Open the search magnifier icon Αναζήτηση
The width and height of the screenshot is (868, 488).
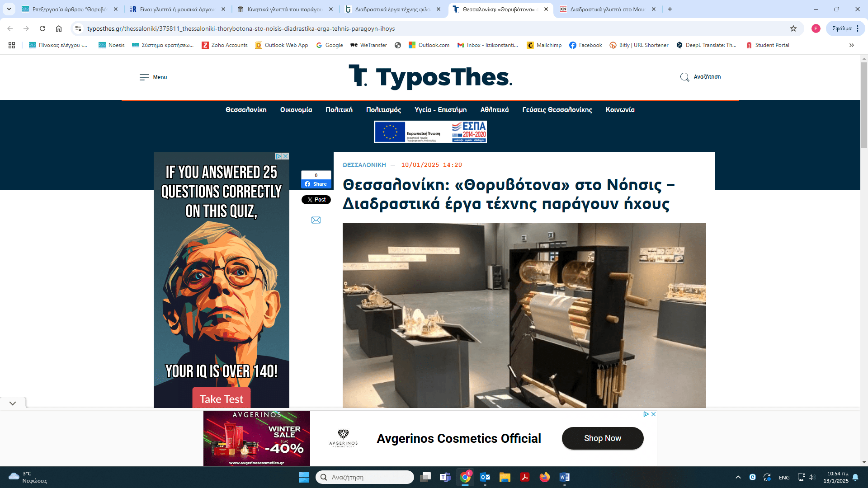684,77
